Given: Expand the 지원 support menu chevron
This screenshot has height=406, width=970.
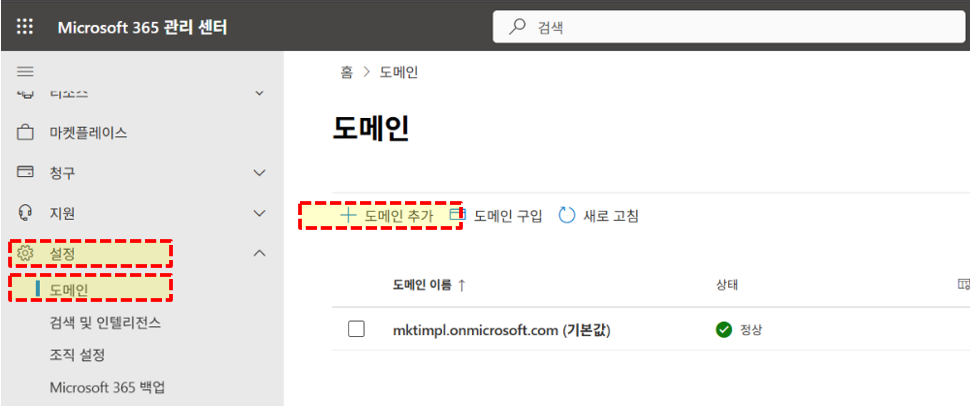Looking at the screenshot, I should coord(260,214).
